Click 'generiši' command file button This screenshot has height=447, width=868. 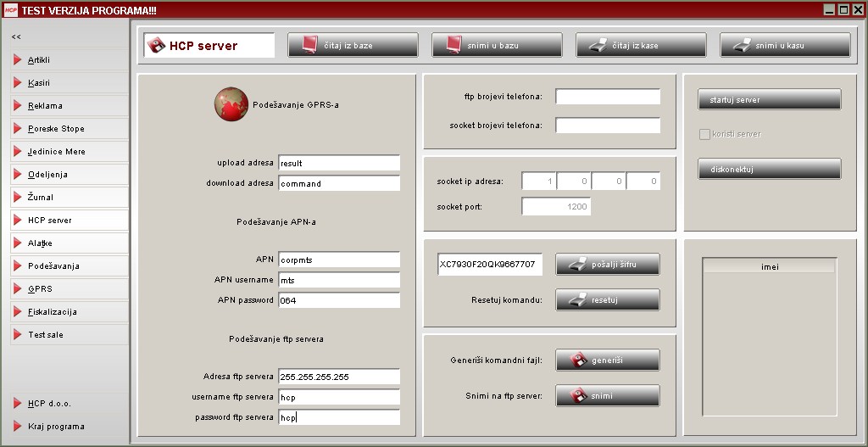(x=607, y=360)
